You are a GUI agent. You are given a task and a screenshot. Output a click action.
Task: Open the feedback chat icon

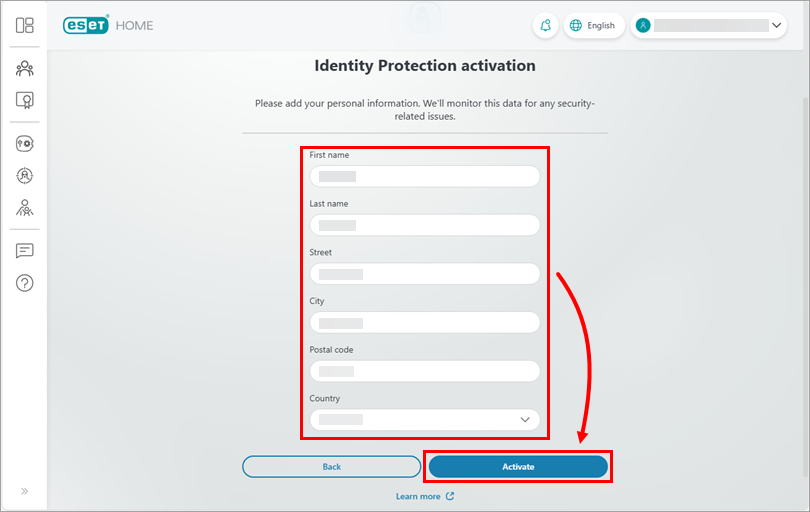(25, 251)
